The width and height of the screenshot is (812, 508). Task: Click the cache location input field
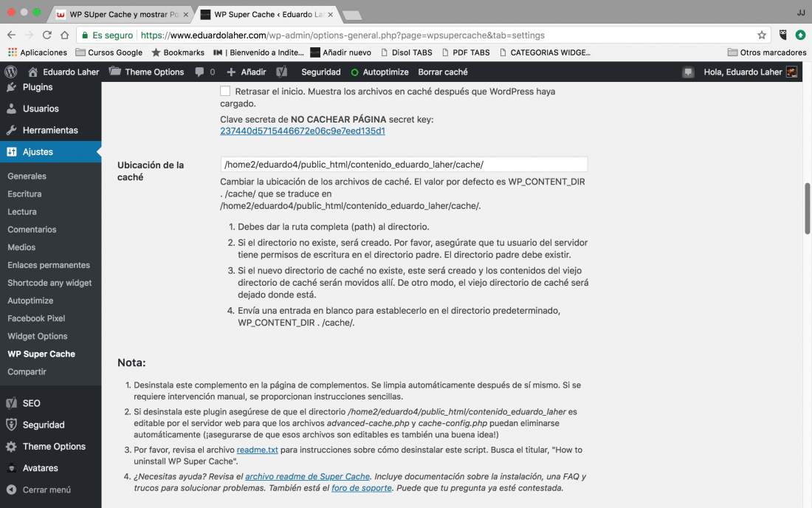[404, 165]
